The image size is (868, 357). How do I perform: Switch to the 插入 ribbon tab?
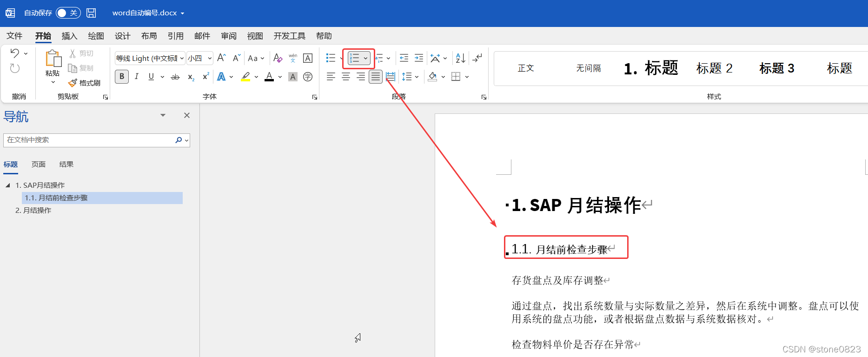[x=69, y=36]
